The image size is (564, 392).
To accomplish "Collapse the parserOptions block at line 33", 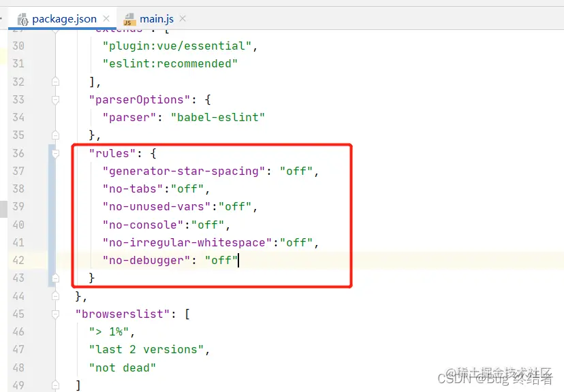I will click(x=55, y=99).
